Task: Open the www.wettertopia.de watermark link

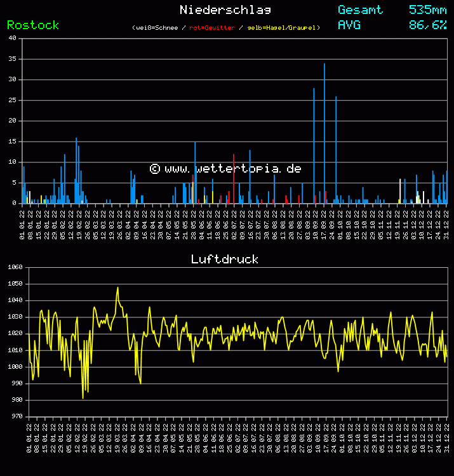Action: (x=225, y=169)
